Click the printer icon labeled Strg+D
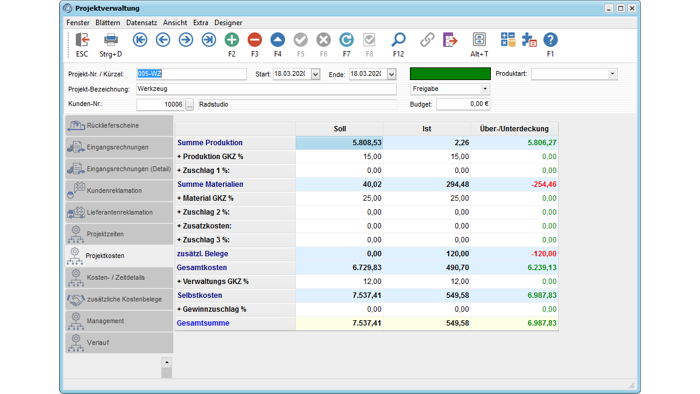700x394 pixels. point(111,40)
